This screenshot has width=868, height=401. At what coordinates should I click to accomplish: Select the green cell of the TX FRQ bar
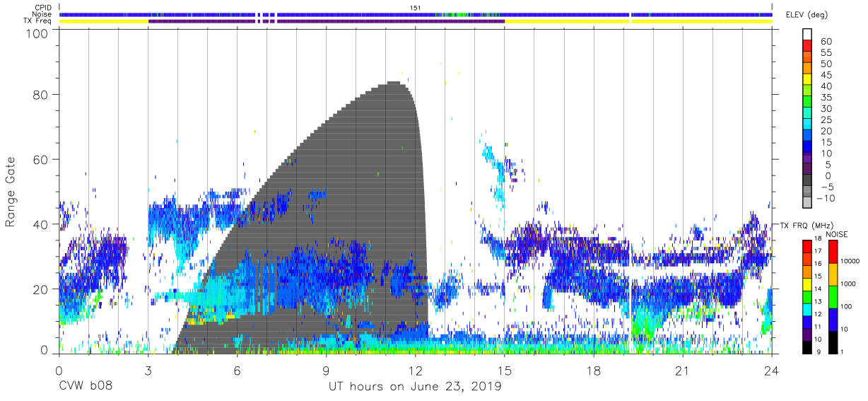807,296
